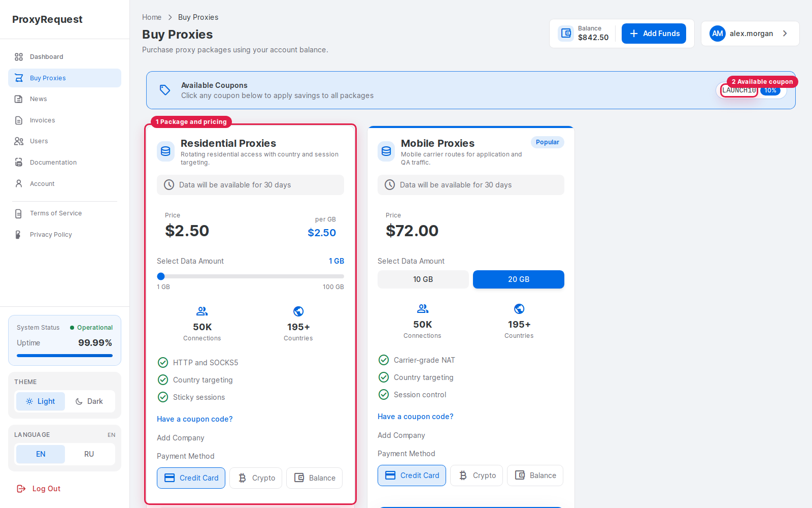Set language to EN
This screenshot has height=508, width=812.
(41, 454)
